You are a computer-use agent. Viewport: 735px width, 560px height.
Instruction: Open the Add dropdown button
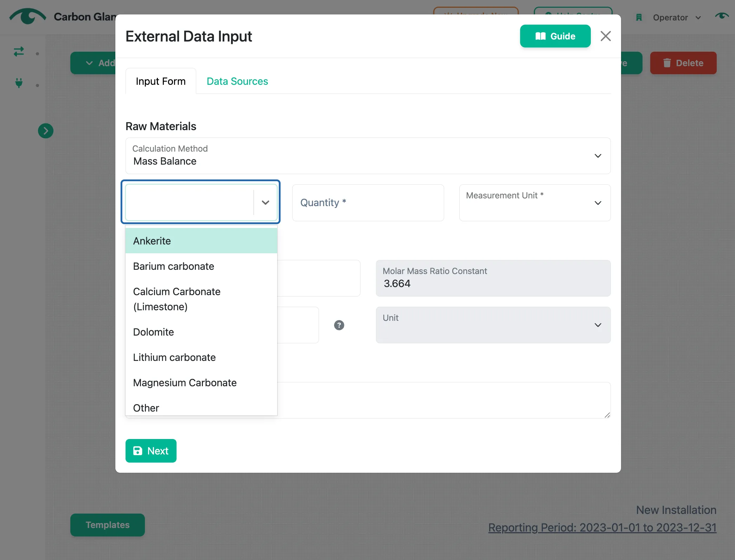(94, 63)
